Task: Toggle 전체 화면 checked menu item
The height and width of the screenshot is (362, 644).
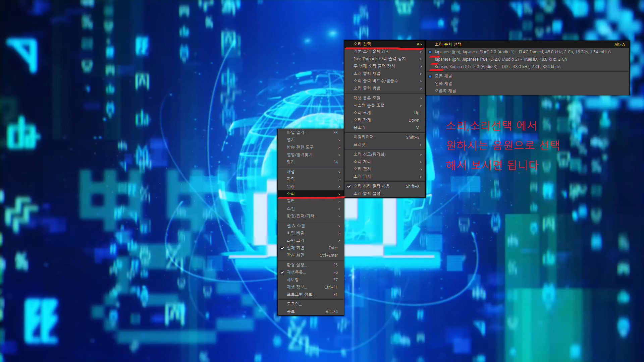Action: point(295,248)
